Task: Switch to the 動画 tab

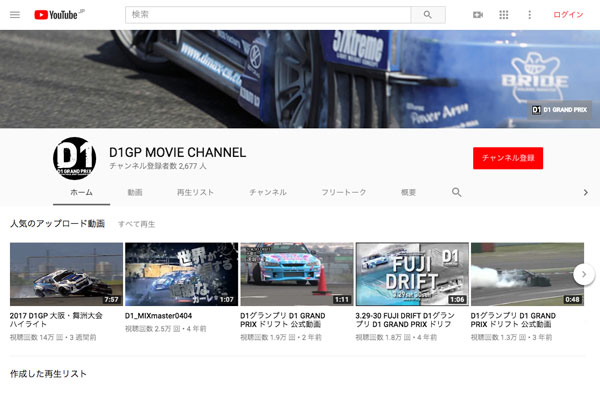Action: point(135,193)
